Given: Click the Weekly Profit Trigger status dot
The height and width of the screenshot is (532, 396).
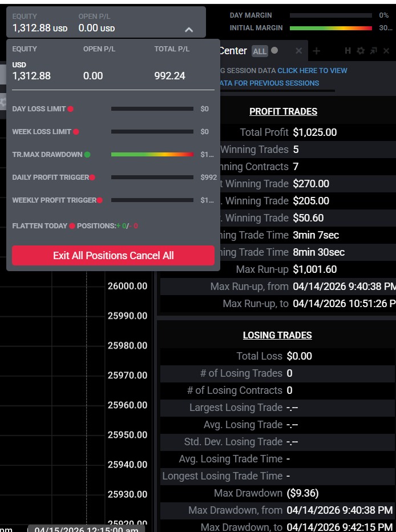Looking at the screenshot, I should tap(100, 200).
